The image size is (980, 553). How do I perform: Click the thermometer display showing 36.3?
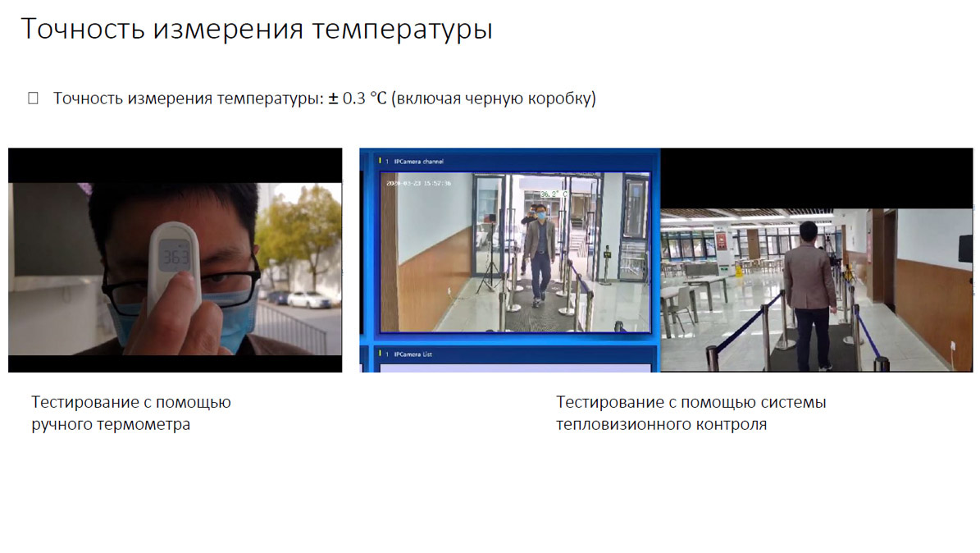coord(174,255)
